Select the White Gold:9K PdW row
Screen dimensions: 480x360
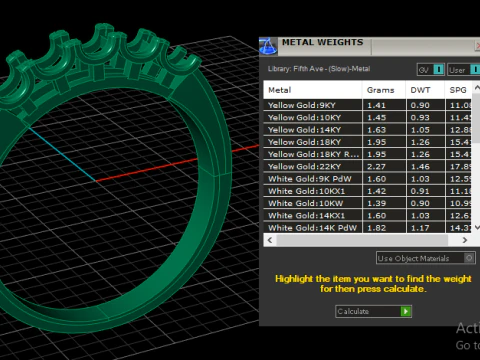click(367, 179)
